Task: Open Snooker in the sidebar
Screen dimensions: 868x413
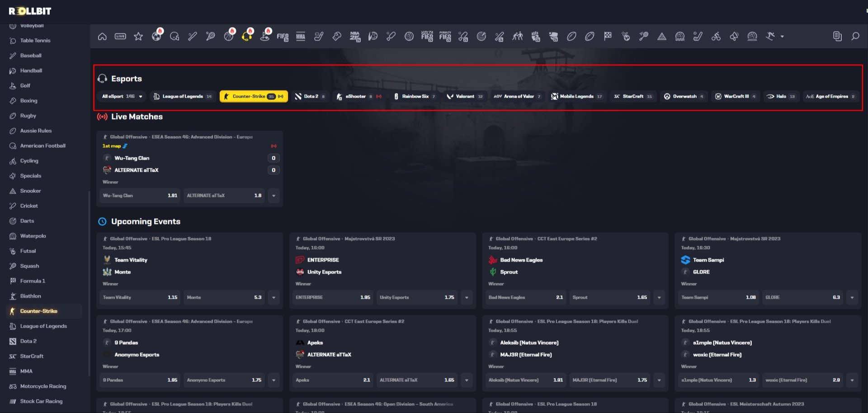Action: [30, 191]
